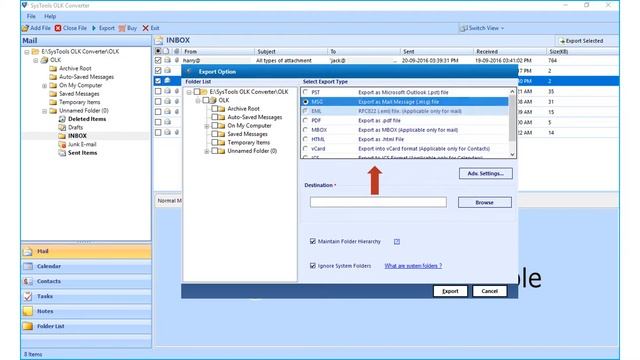The width and height of the screenshot is (640, 360).
Task: Click the Add File toolbar icon
Action: [x=25, y=28]
